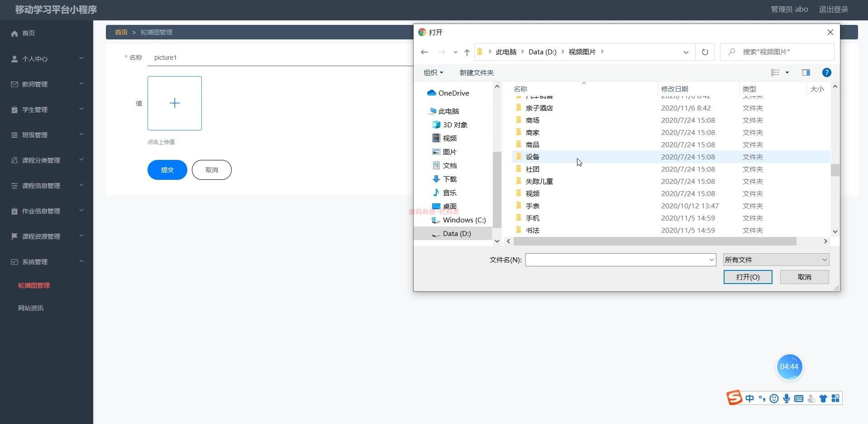Screen dimensions: 868x424
Task: Click 取消 button on the web form
Action: click(212, 170)
